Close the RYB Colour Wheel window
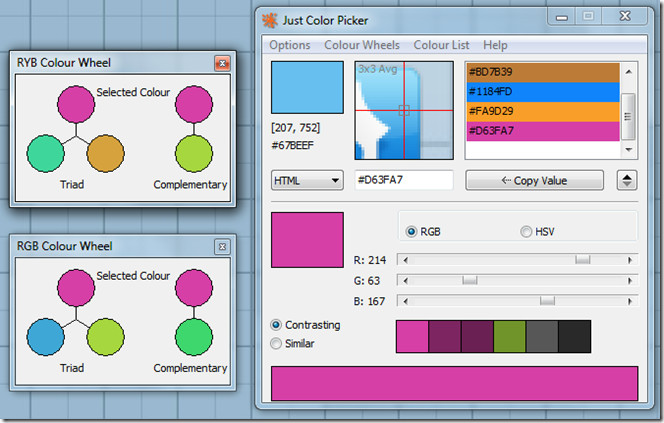This screenshot has width=664, height=423. click(x=222, y=64)
